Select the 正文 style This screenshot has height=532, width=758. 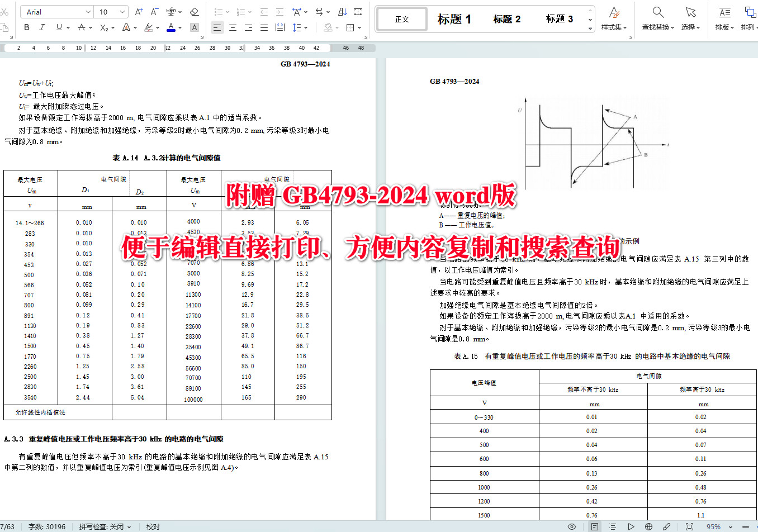click(x=401, y=18)
